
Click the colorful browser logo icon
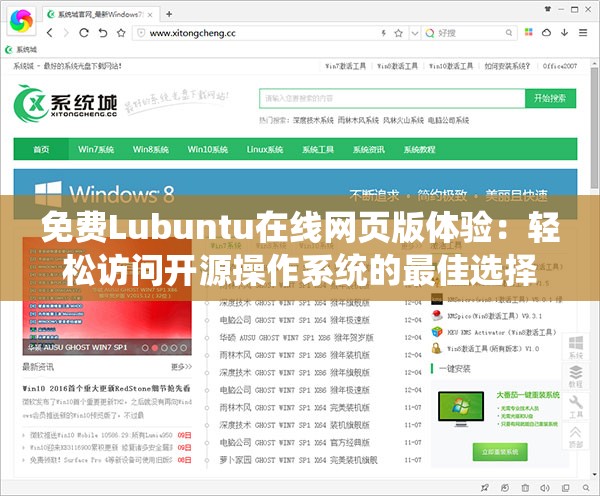click(21, 20)
